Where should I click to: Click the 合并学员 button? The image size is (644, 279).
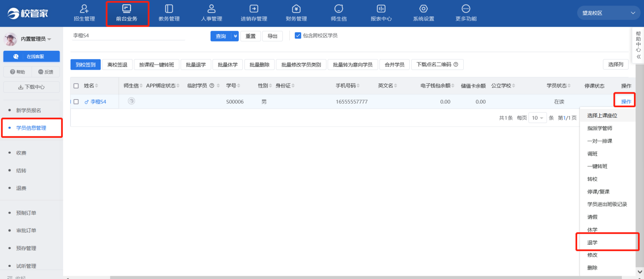(x=394, y=65)
